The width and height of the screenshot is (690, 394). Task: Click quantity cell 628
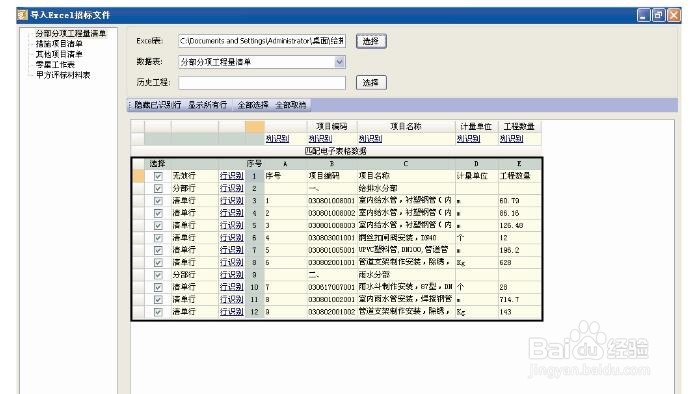pos(519,262)
